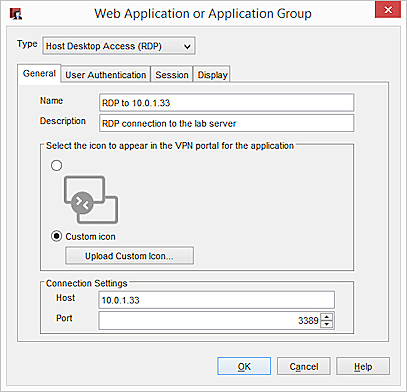Select the Custom icon radio button
This screenshot has width=407, height=392.
tap(56, 236)
